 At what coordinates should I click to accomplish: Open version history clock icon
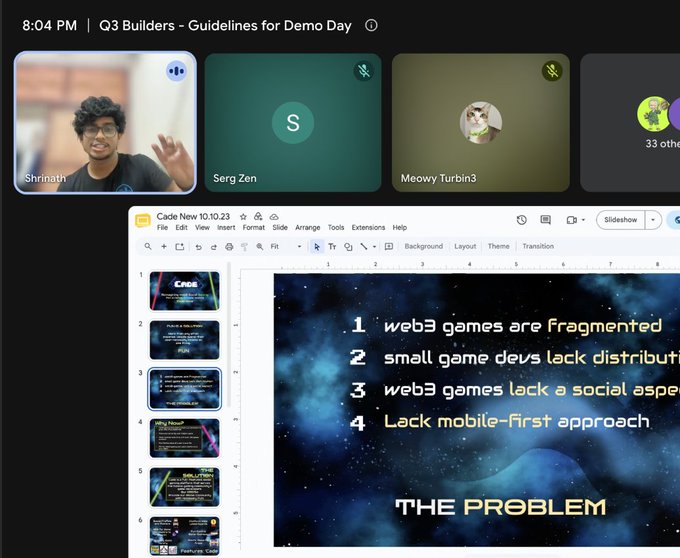[522, 220]
